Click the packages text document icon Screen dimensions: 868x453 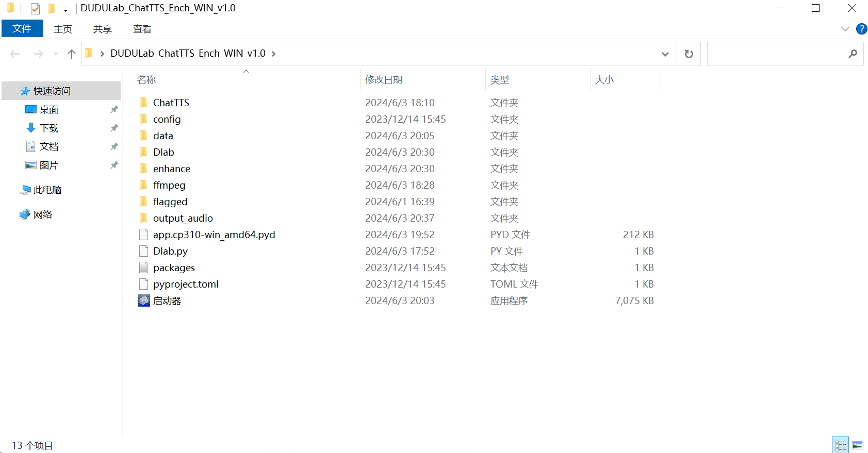143,267
